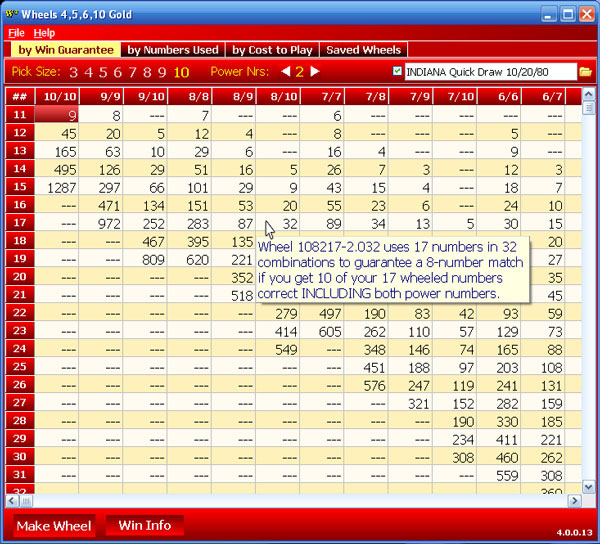The height and width of the screenshot is (544, 600).
Task: Select cell 518 in row 21
Action: coord(234,296)
